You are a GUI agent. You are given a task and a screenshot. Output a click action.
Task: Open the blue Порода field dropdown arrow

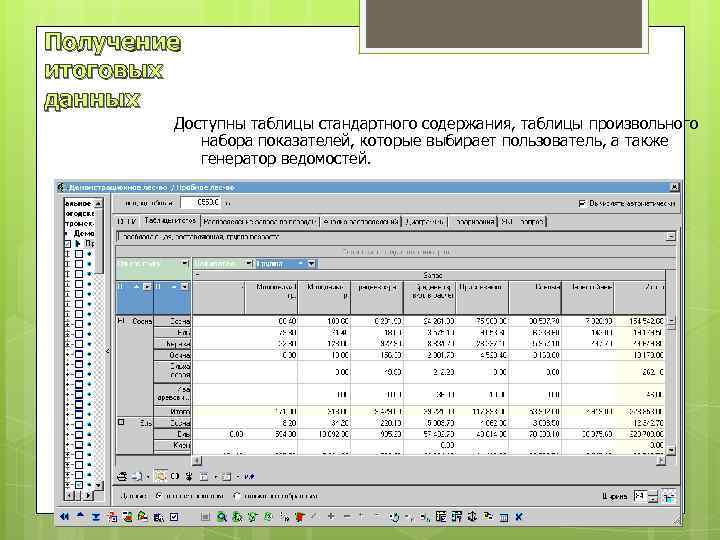pos(312,264)
